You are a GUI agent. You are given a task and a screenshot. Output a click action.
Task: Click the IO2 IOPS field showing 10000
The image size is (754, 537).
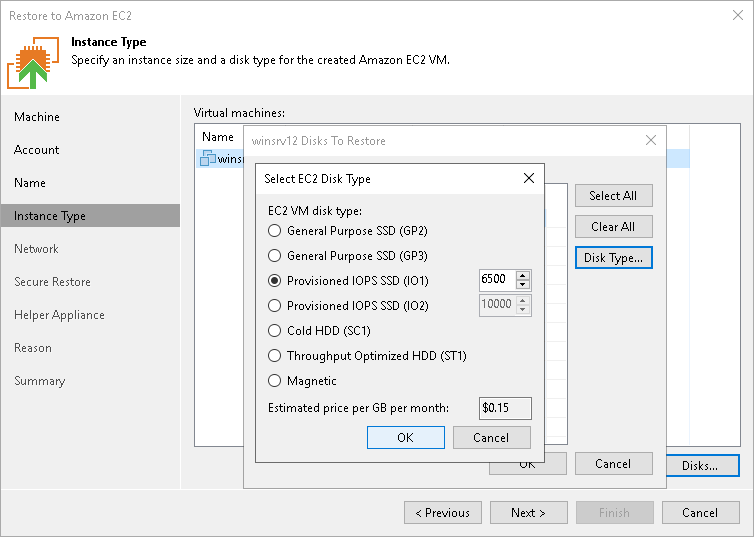498,305
